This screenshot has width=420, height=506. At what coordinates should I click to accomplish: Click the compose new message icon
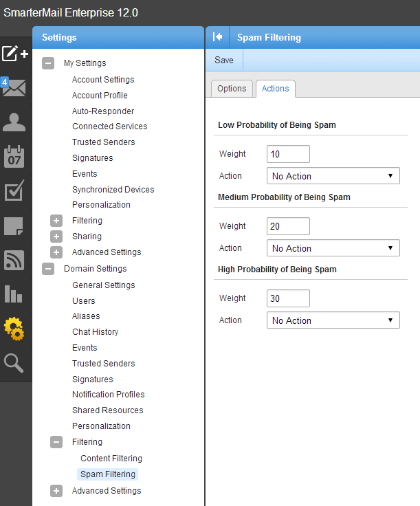pyautogui.click(x=15, y=54)
